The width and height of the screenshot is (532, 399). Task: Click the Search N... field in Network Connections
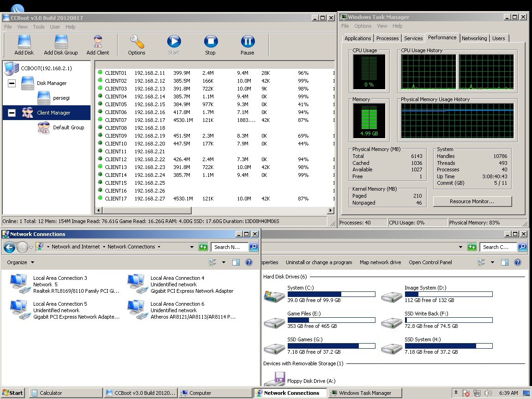230,247
